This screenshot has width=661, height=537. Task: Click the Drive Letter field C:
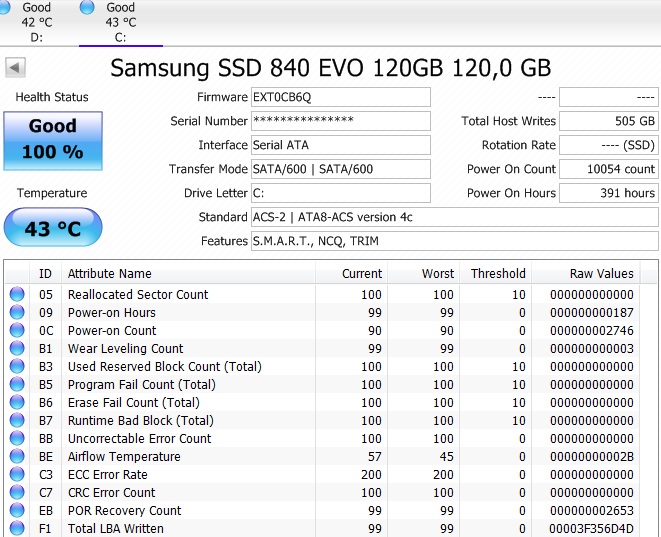(x=341, y=193)
